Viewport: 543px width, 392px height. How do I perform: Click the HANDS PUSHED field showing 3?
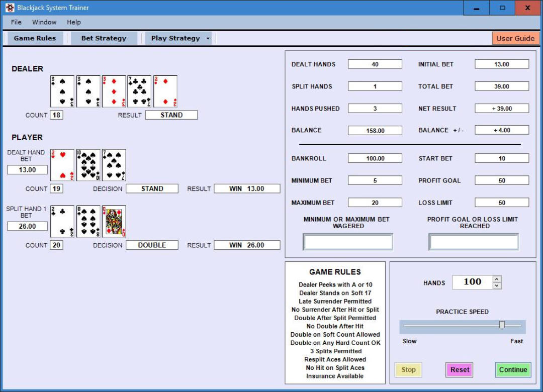click(375, 109)
